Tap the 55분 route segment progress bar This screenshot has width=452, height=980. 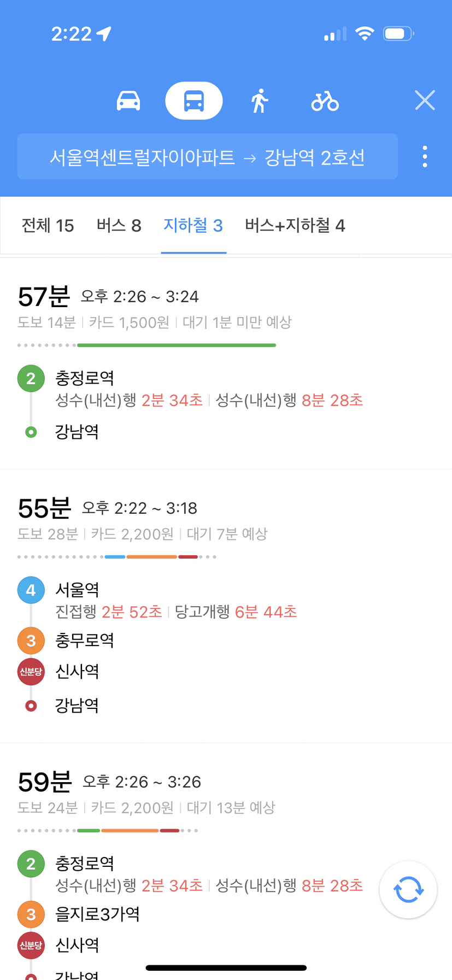117,557
